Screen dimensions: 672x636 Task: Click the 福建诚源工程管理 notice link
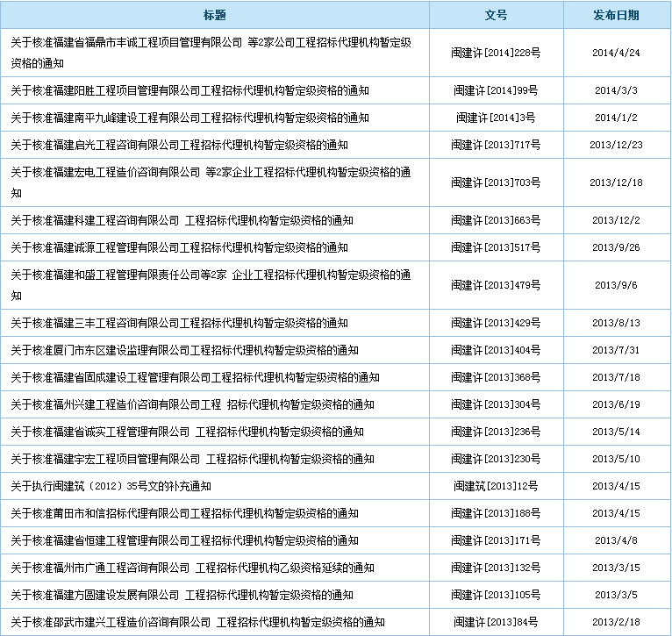(179, 247)
